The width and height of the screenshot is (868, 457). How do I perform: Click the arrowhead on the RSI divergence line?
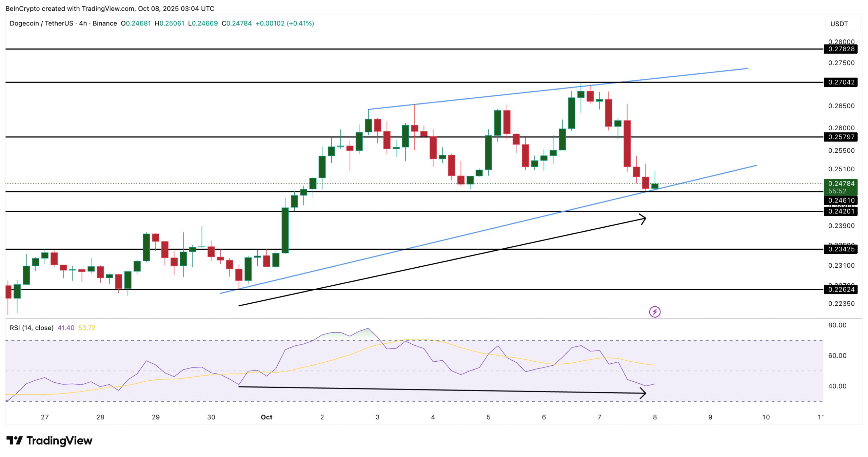(x=643, y=394)
